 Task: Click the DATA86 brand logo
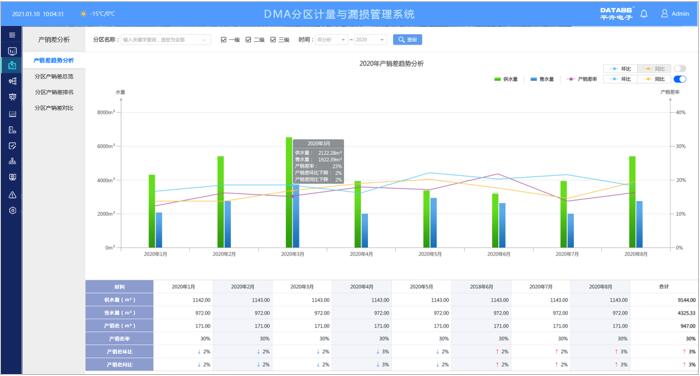coord(616,14)
